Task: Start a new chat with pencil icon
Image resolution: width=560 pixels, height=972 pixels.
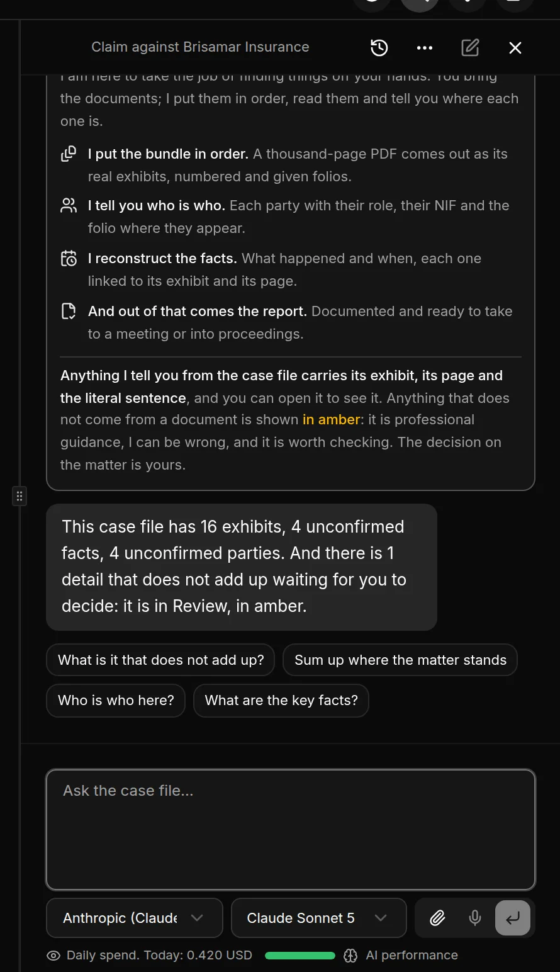Action: click(x=470, y=48)
